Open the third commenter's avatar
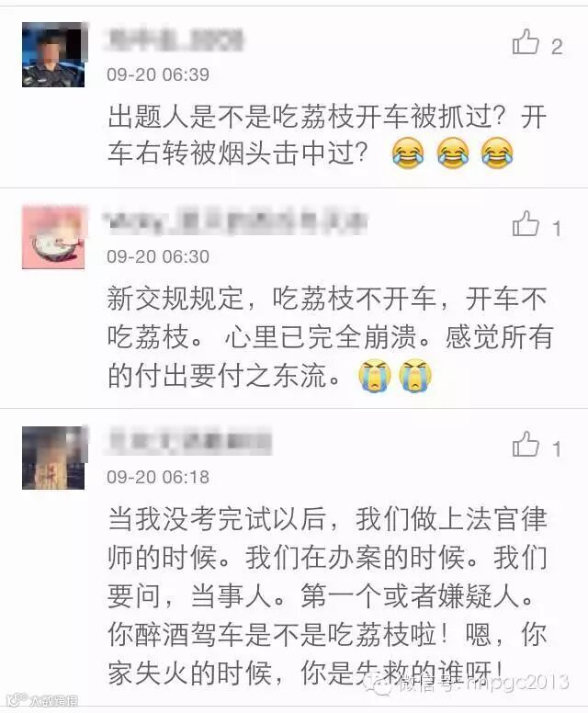The image size is (588, 713). click(x=53, y=458)
